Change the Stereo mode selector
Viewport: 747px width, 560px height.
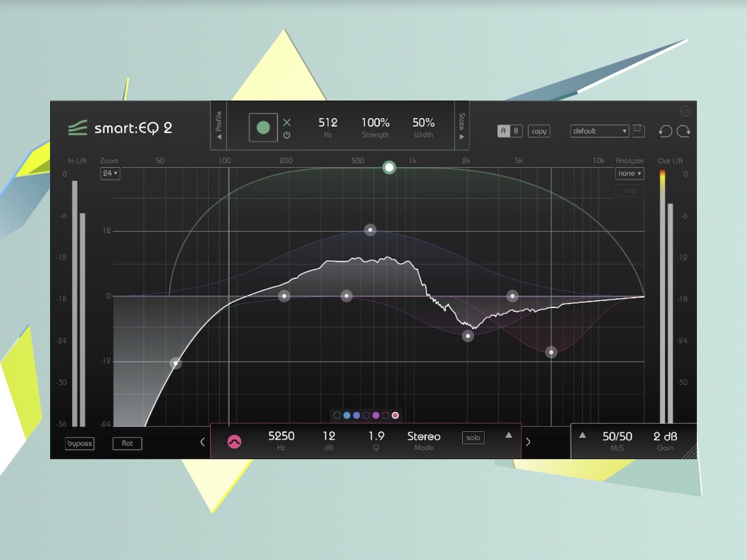424,436
